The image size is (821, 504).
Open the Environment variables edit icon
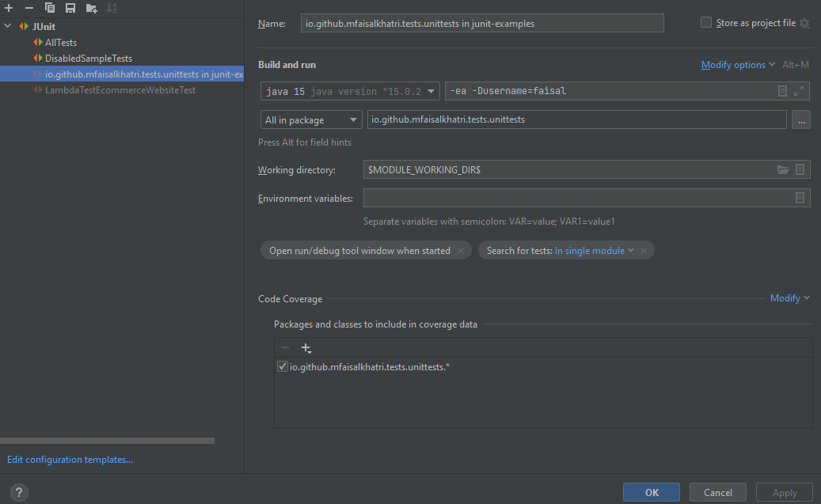pos(800,198)
